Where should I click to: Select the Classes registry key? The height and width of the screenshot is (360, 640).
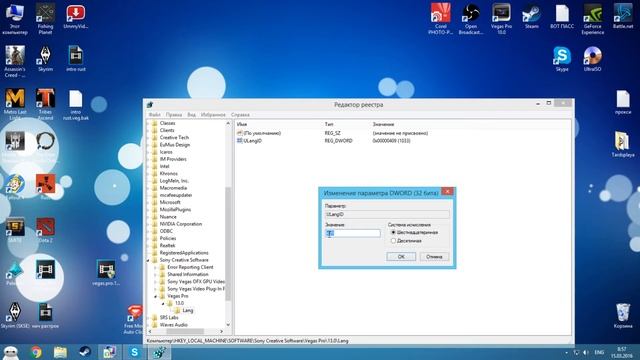167,123
